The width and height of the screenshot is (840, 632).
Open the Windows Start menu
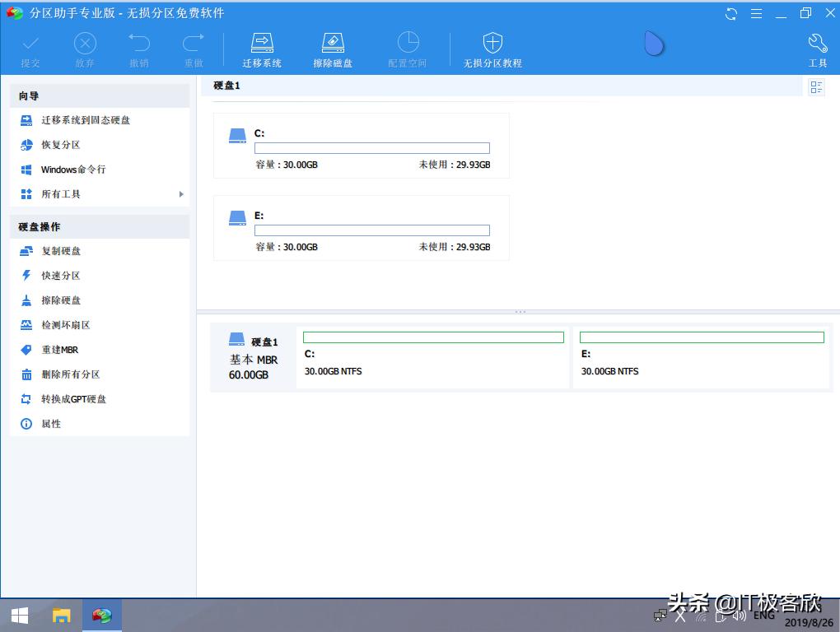[x=18, y=615]
